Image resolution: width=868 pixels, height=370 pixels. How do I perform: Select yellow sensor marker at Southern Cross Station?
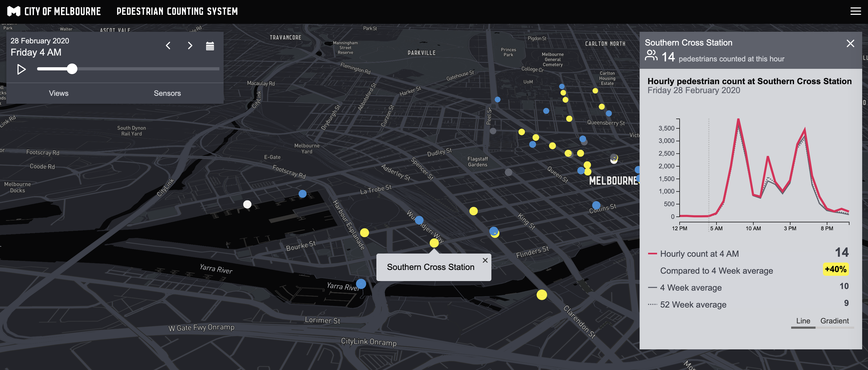tap(434, 243)
